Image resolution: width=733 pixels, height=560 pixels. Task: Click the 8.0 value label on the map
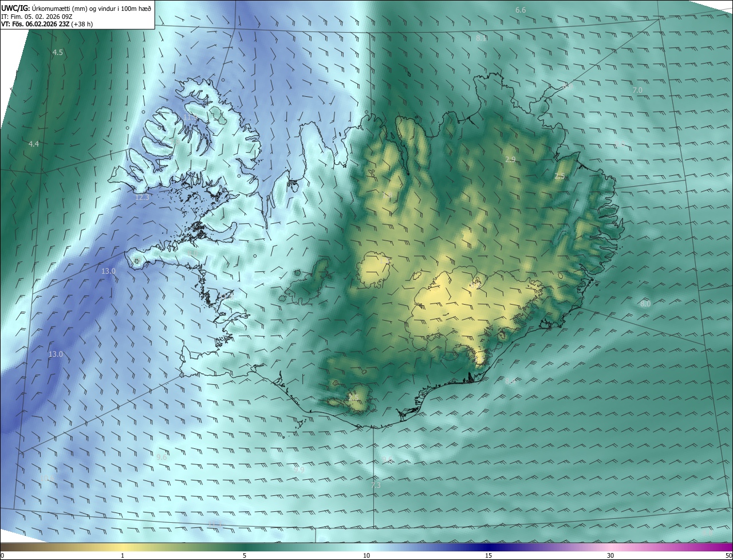coord(645,304)
